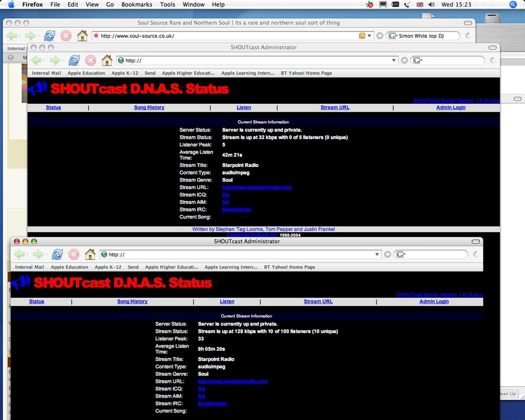
Task: Click the megaphone logo in the front SHOUTcast page
Action: [21, 282]
